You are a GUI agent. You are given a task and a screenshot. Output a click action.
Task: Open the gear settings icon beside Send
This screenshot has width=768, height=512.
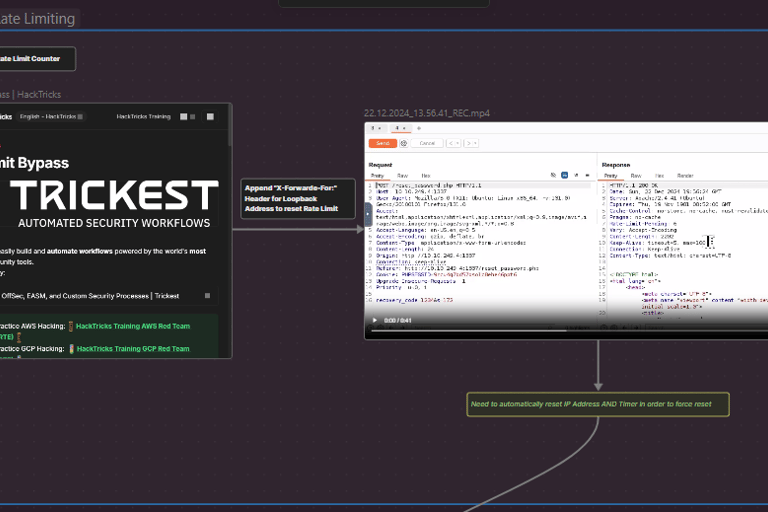pyautogui.click(x=404, y=143)
